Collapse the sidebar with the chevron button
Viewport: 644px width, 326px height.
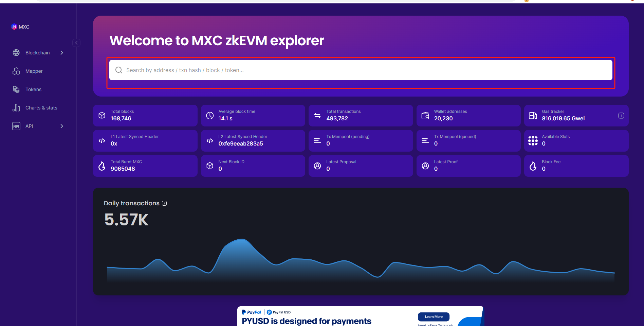point(76,43)
